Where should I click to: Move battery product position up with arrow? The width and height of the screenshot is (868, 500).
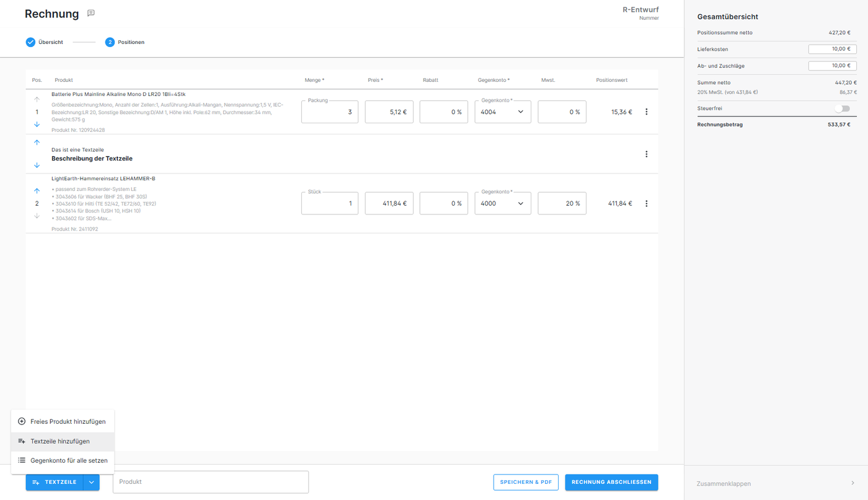click(37, 99)
